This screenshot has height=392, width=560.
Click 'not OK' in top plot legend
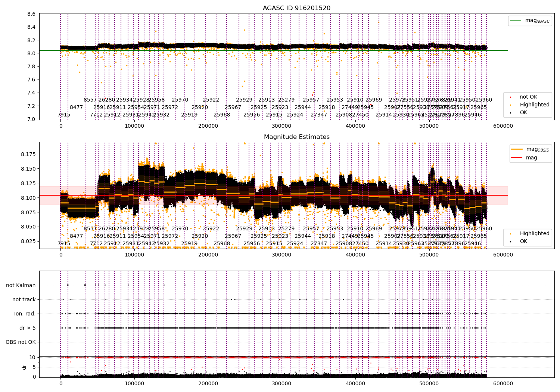click(528, 97)
